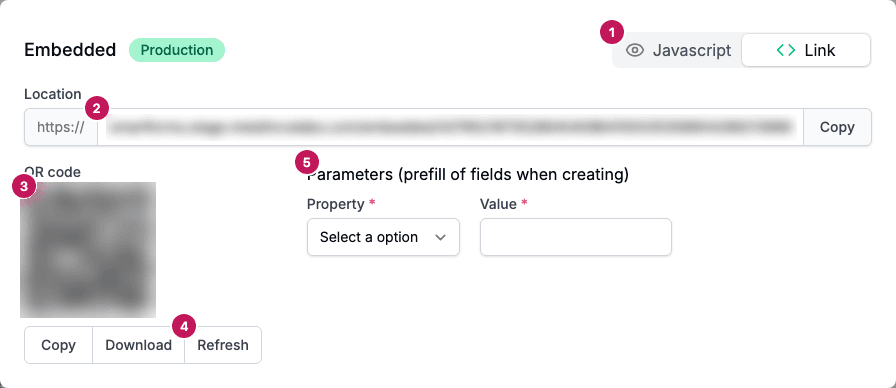The height and width of the screenshot is (388, 896).
Task: Focus the Value input field
Action: click(575, 237)
